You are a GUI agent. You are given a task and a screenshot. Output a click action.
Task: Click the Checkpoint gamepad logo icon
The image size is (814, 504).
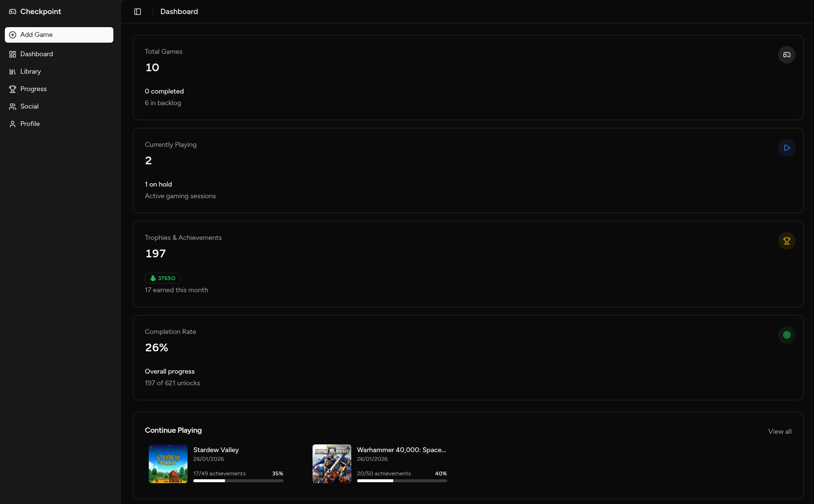coord(12,11)
